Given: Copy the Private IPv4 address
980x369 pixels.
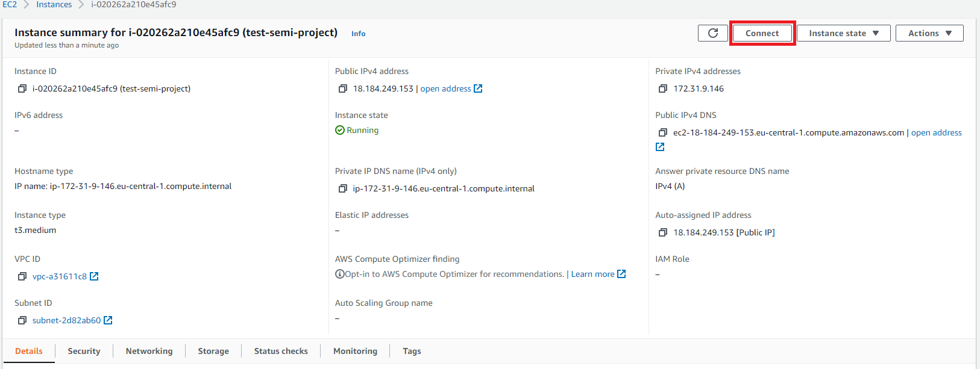Looking at the screenshot, I should pos(663,89).
